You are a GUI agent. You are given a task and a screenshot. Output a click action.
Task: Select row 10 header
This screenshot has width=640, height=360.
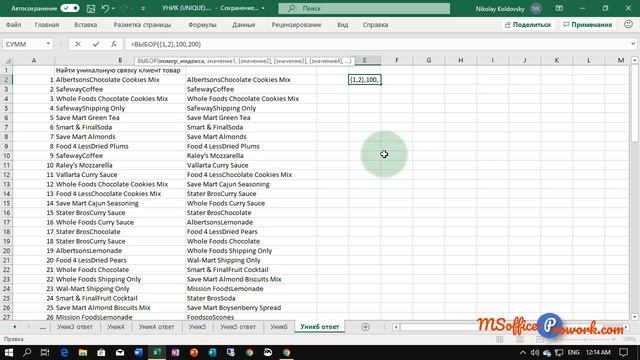pyautogui.click(x=7, y=156)
